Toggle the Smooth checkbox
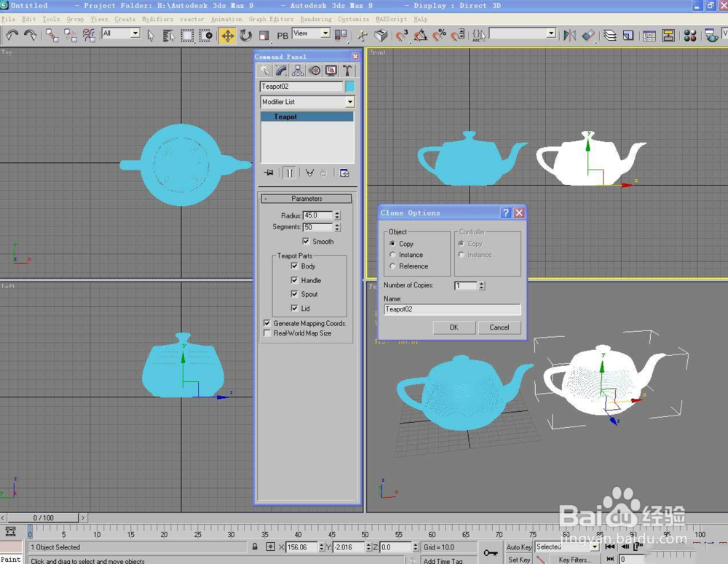This screenshot has height=564, width=728. pyautogui.click(x=306, y=241)
